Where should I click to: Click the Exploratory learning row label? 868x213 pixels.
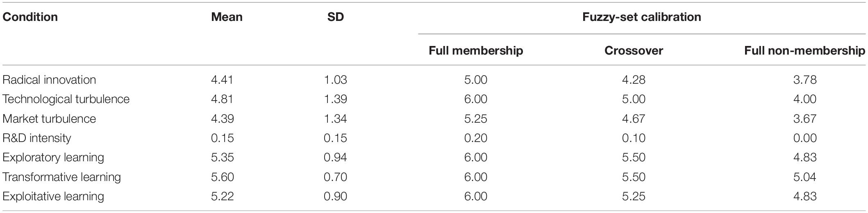[53, 158]
